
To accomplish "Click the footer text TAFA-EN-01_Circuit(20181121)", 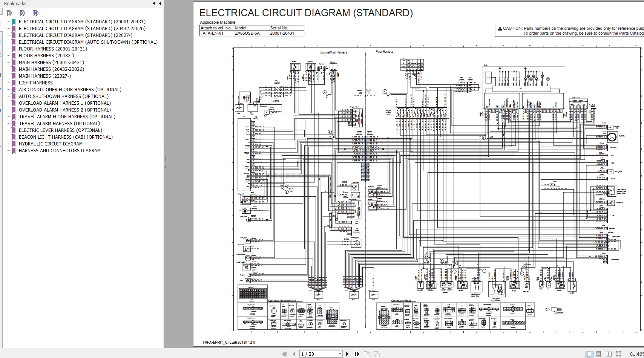I will pyautogui.click(x=229, y=343).
